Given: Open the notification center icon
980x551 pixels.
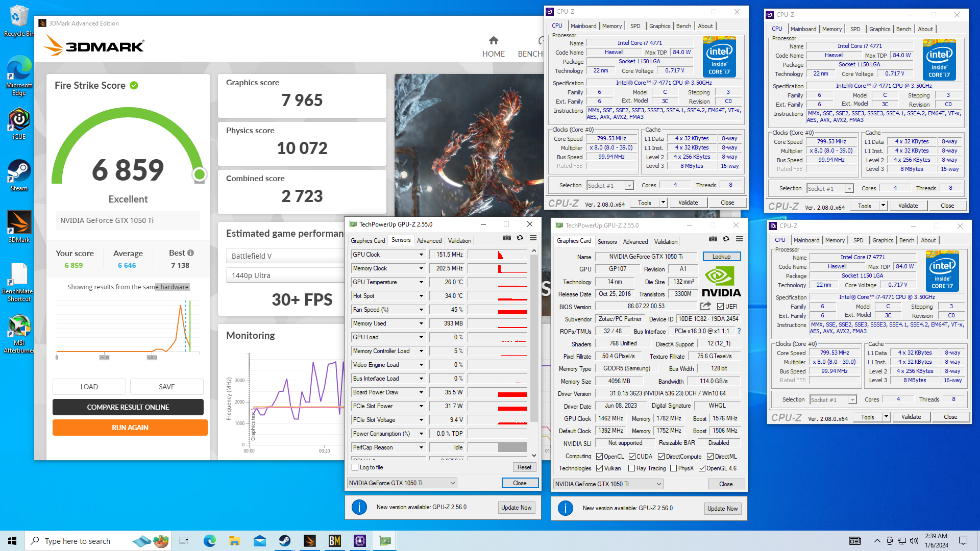Looking at the screenshot, I should coord(963,541).
